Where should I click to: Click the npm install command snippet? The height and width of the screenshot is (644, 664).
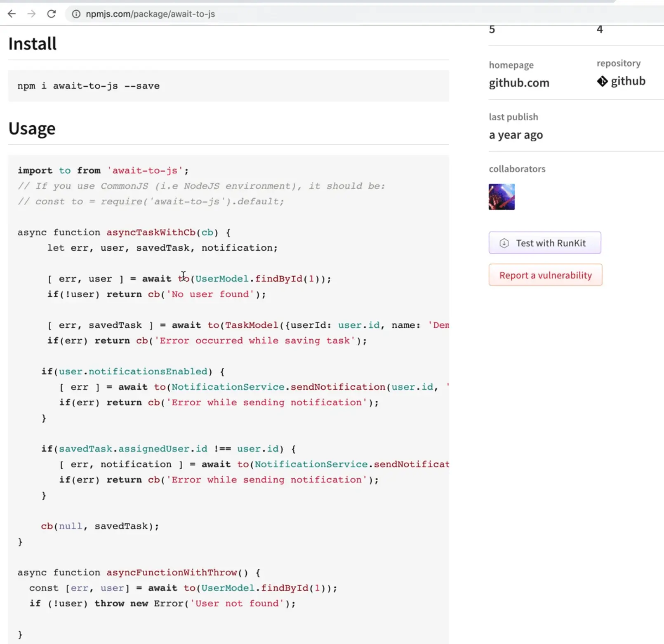coord(88,86)
